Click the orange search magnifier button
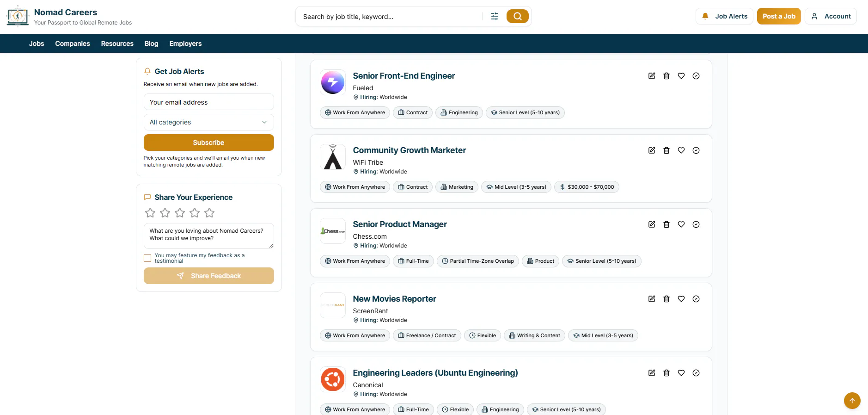Image resolution: width=868 pixels, height=415 pixels. click(x=518, y=16)
